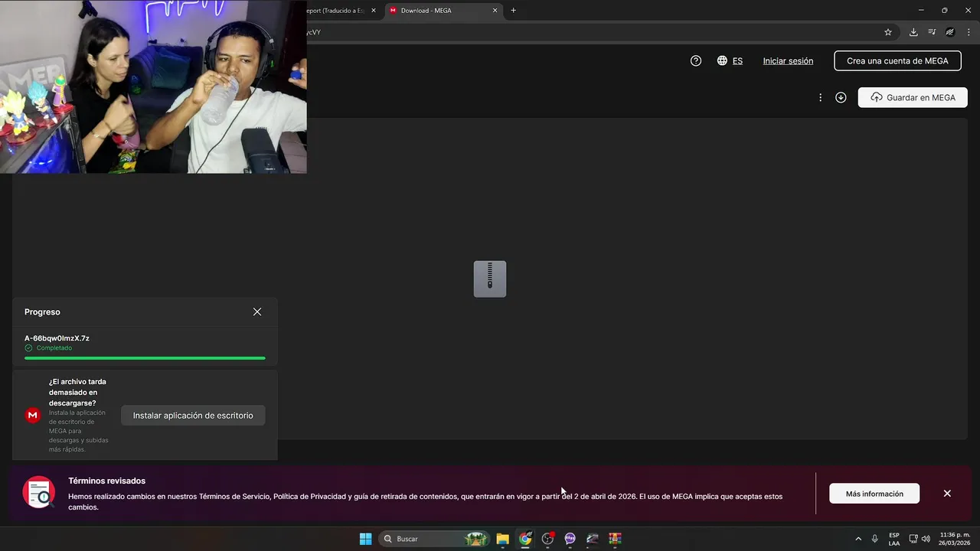This screenshot has width=980, height=551.
Task: Click Instalar aplicación de escritorio button
Action: tap(193, 416)
